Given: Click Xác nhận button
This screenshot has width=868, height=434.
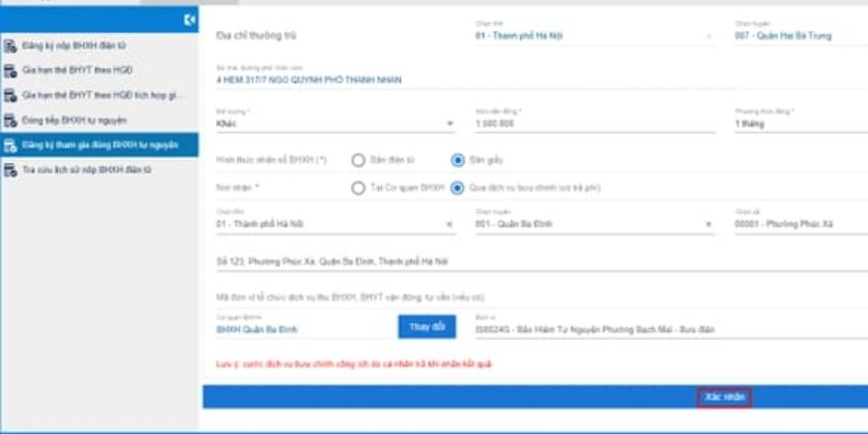Looking at the screenshot, I should click(724, 397).
